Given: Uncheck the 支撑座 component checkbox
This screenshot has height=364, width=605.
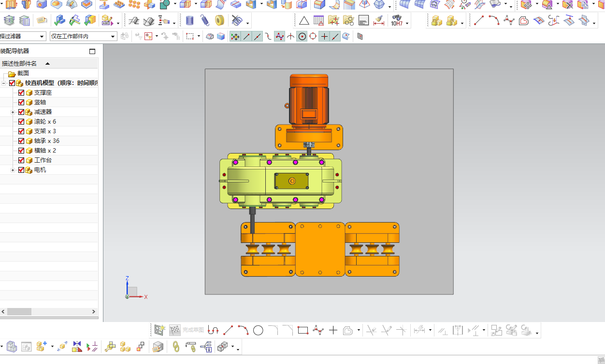Looking at the screenshot, I should 21,93.
